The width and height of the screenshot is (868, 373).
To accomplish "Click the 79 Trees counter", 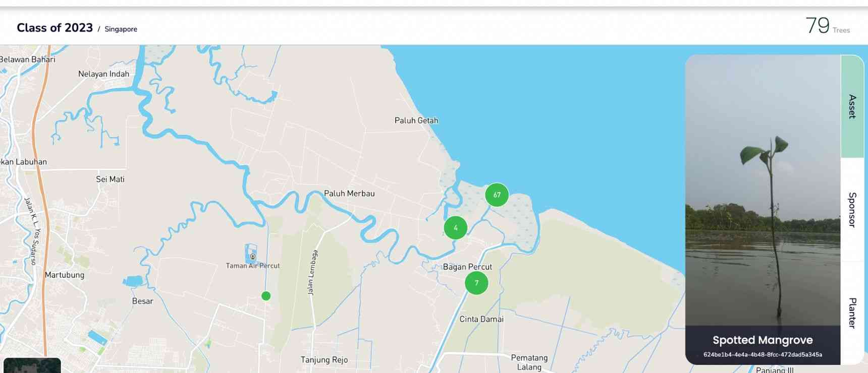I will coord(827,26).
